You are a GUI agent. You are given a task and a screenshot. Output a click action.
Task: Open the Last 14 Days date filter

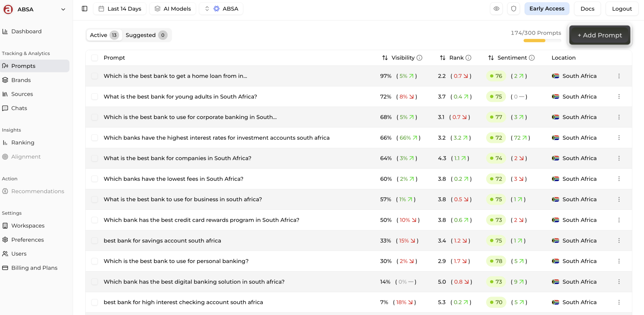click(x=120, y=9)
